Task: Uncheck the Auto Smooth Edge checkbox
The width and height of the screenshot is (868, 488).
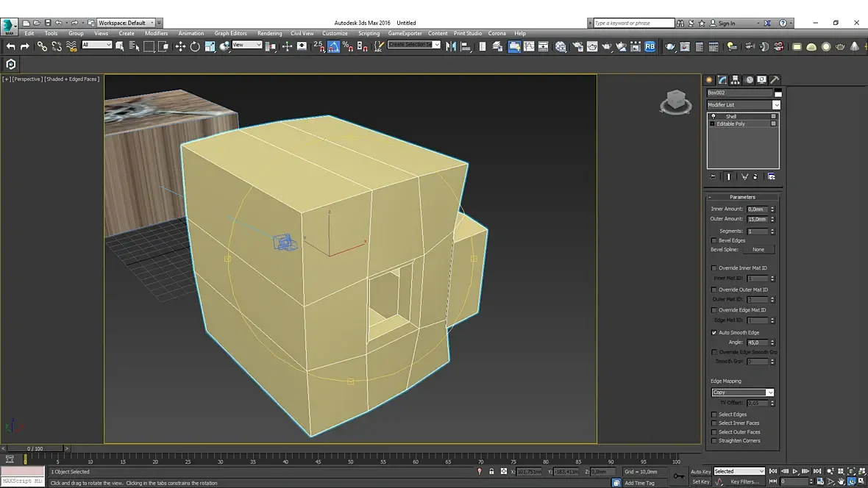Action: [714, 333]
